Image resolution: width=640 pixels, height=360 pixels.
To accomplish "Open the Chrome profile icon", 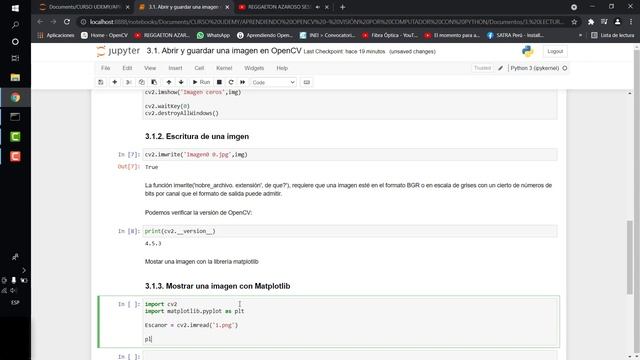I will tap(618, 22).
